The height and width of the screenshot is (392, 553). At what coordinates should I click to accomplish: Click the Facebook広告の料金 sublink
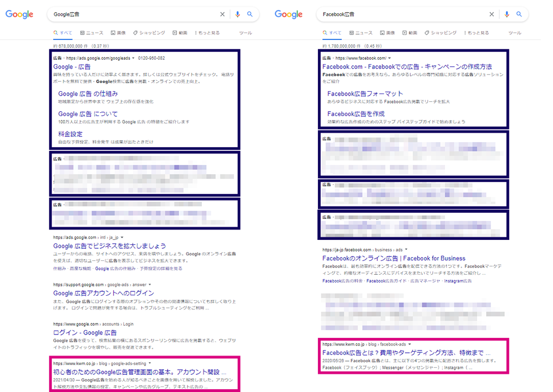342,281
